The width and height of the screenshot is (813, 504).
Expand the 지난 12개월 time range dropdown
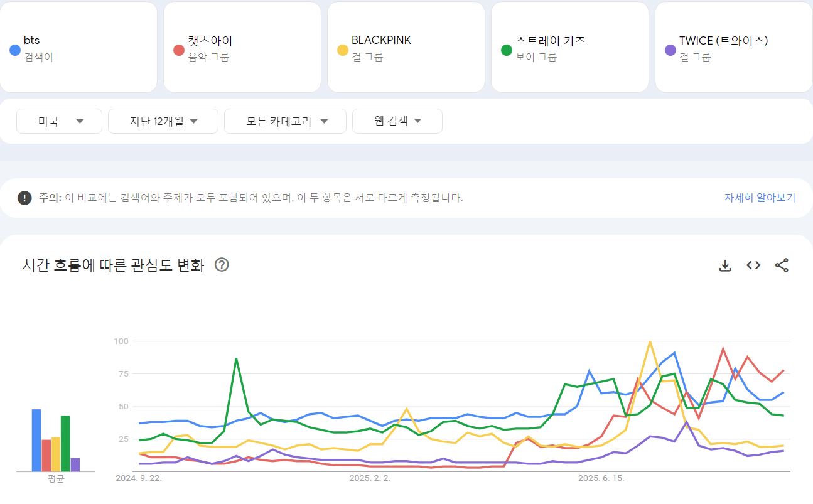click(x=163, y=121)
